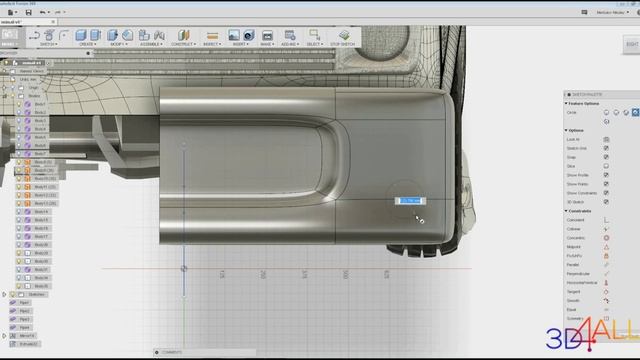Open the Sketch dropdown in the toolbar
640x360 pixels.
(x=48, y=44)
